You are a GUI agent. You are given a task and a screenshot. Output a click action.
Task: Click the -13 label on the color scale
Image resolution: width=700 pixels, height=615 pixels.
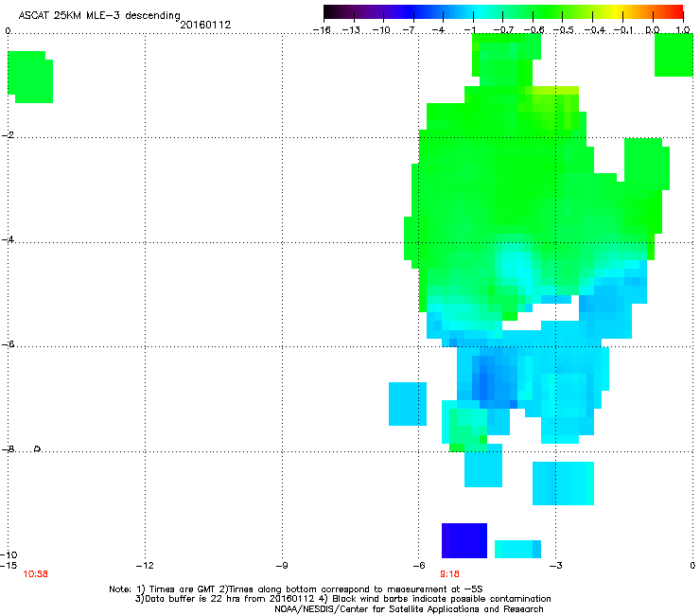click(351, 30)
